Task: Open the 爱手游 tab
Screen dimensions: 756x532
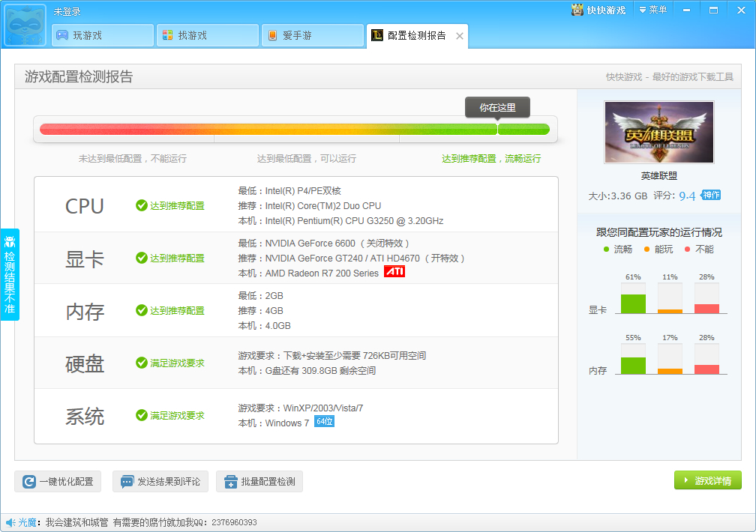Action: pos(313,35)
